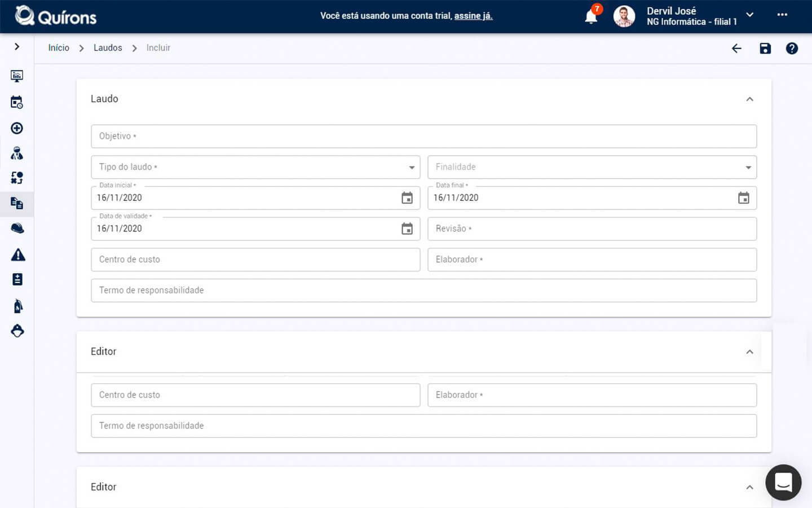
Task: Open the calendar schedule icon in sidebar
Action: click(17, 102)
